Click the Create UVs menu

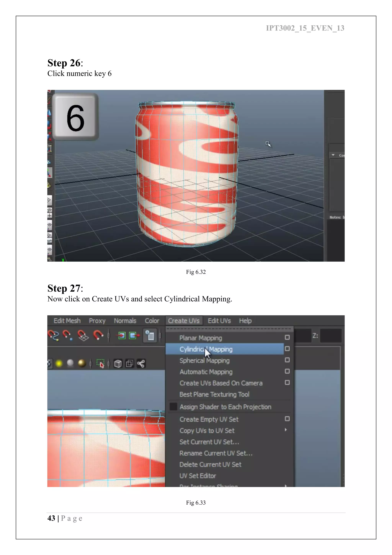click(x=184, y=321)
